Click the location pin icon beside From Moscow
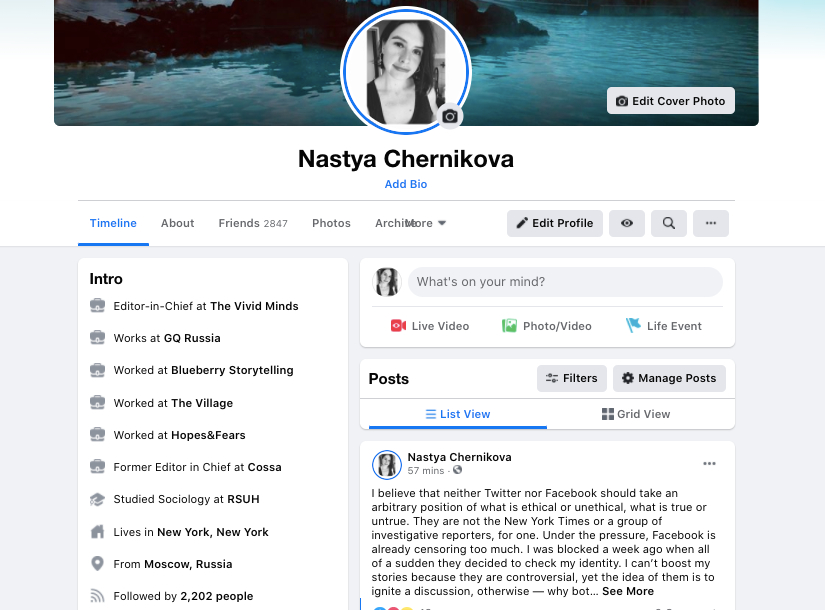Viewport: 825px width, 610px height. (x=97, y=564)
